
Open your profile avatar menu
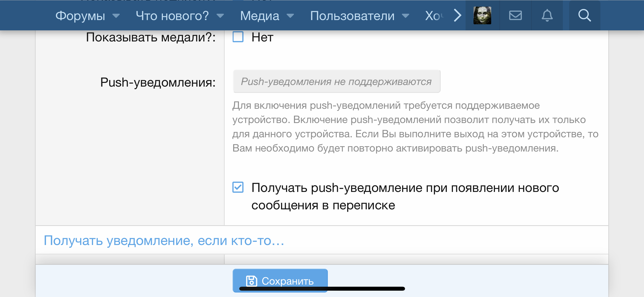point(482,15)
